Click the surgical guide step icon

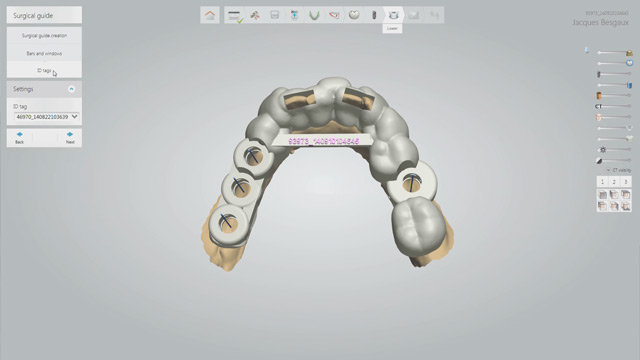coord(393,16)
